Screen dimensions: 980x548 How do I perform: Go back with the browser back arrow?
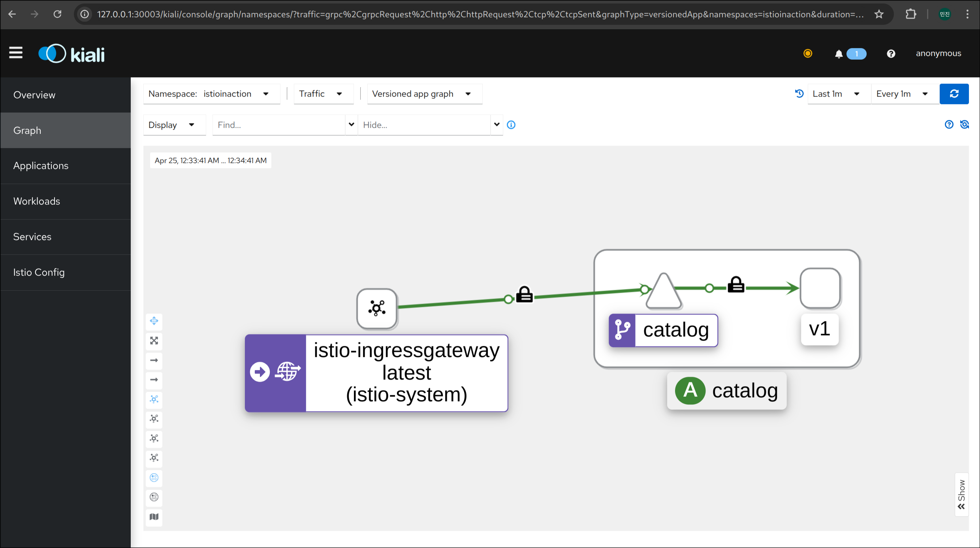click(x=12, y=15)
